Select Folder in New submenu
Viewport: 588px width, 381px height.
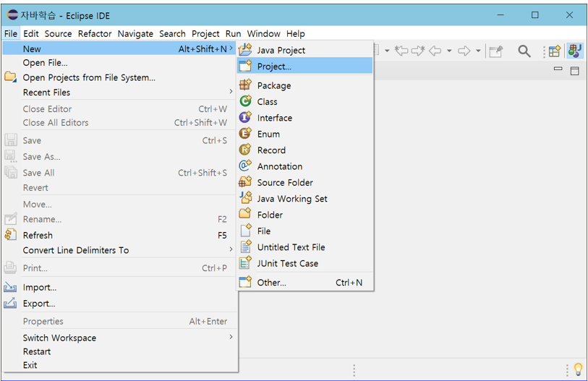pos(305,215)
